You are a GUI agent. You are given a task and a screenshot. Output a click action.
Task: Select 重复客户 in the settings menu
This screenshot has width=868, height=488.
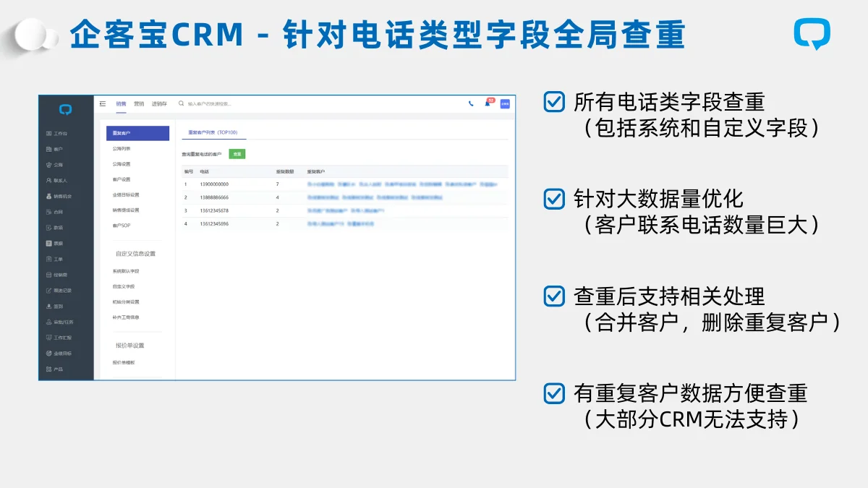point(137,133)
